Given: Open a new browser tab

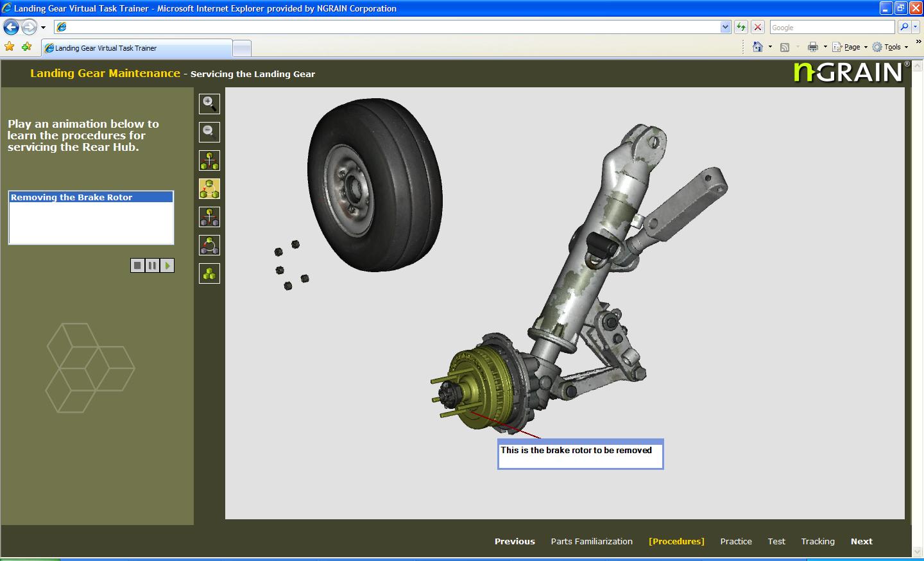Looking at the screenshot, I should (241, 48).
